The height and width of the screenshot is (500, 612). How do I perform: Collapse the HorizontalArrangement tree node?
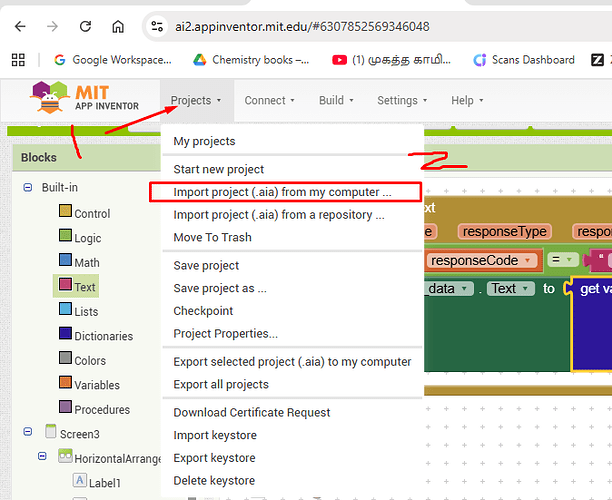click(x=43, y=457)
